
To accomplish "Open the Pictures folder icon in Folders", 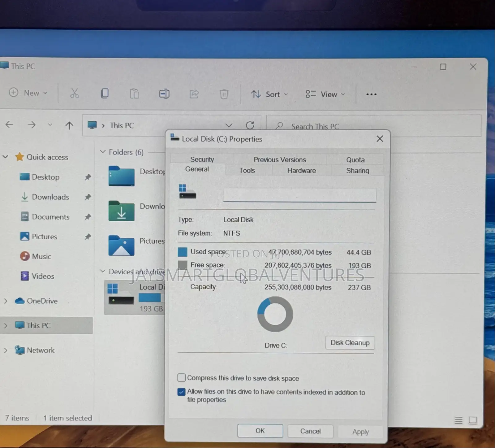I will coord(121,246).
